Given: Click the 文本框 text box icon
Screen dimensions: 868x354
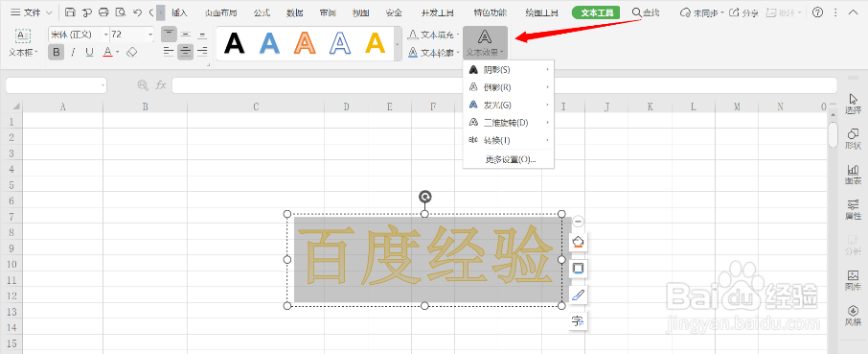Looking at the screenshot, I should [23, 36].
